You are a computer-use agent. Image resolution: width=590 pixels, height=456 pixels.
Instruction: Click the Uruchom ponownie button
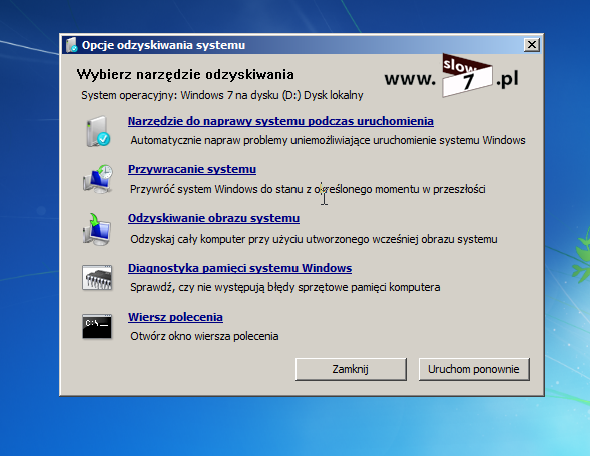[x=474, y=369]
